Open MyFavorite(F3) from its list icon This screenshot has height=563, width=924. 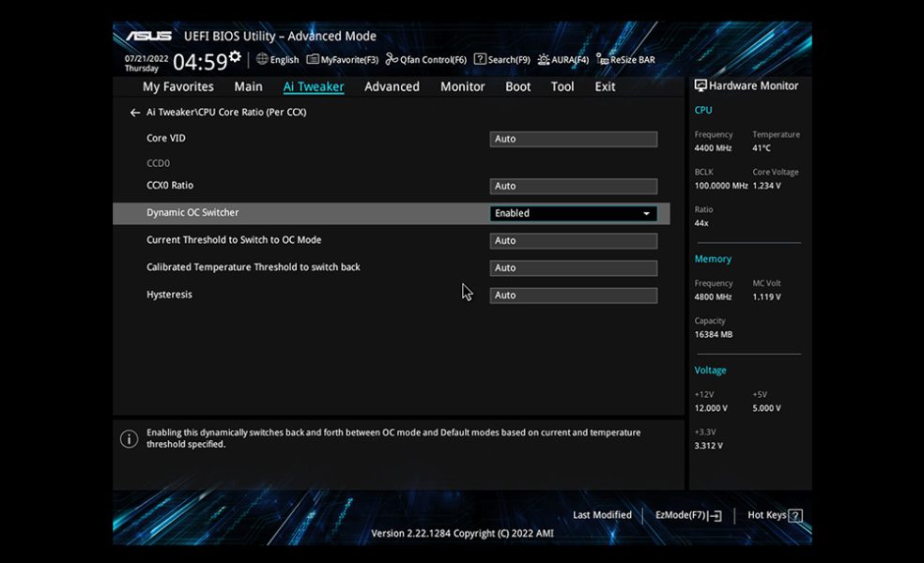tap(313, 59)
